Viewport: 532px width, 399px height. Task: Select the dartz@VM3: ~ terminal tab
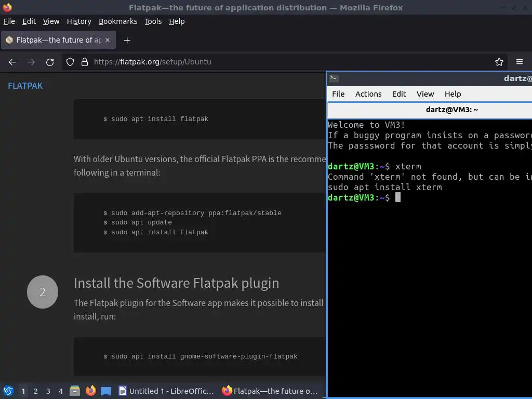point(430,110)
